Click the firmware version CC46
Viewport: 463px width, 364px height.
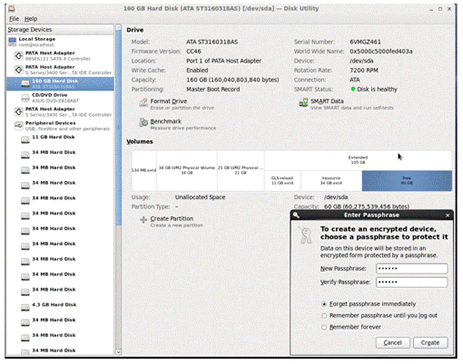[x=194, y=51]
